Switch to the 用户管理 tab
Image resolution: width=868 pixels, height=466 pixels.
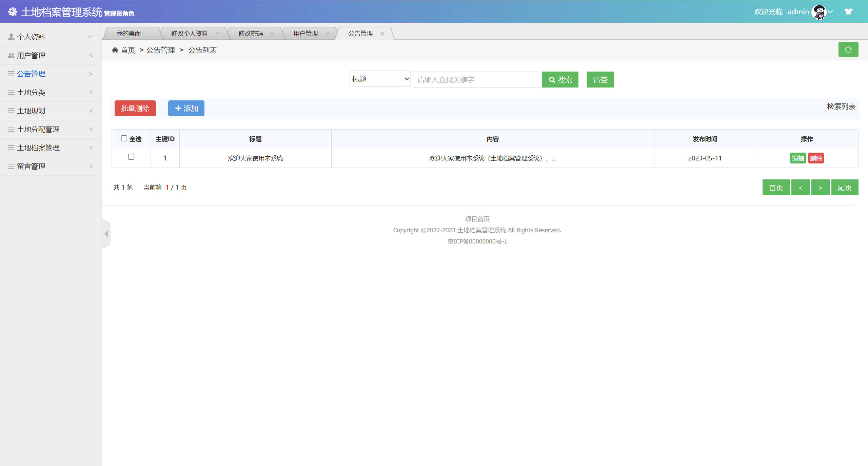point(305,33)
